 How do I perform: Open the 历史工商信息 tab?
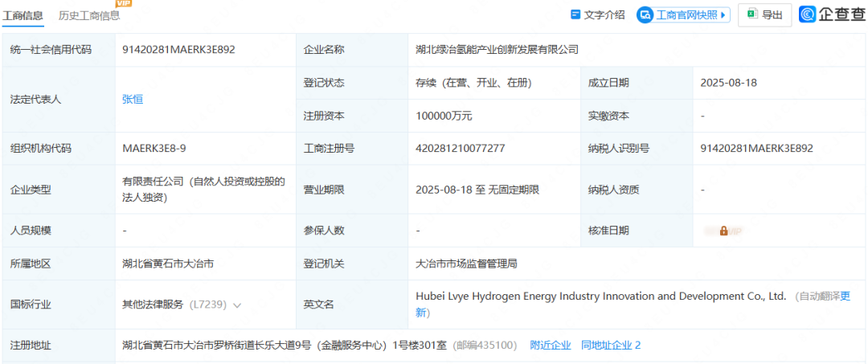[89, 15]
